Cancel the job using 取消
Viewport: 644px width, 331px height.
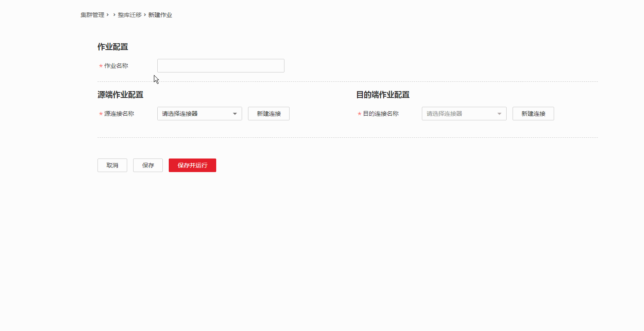tap(112, 165)
